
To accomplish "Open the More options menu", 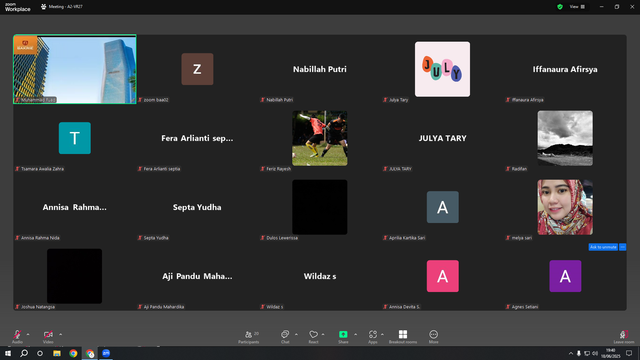I will 433,336.
